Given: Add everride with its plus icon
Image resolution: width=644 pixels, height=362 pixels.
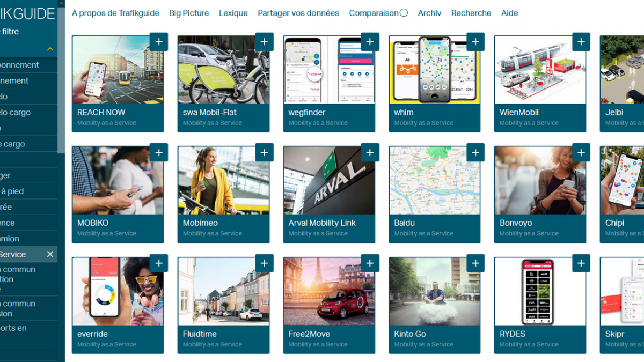Looking at the screenshot, I should pos(159,263).
